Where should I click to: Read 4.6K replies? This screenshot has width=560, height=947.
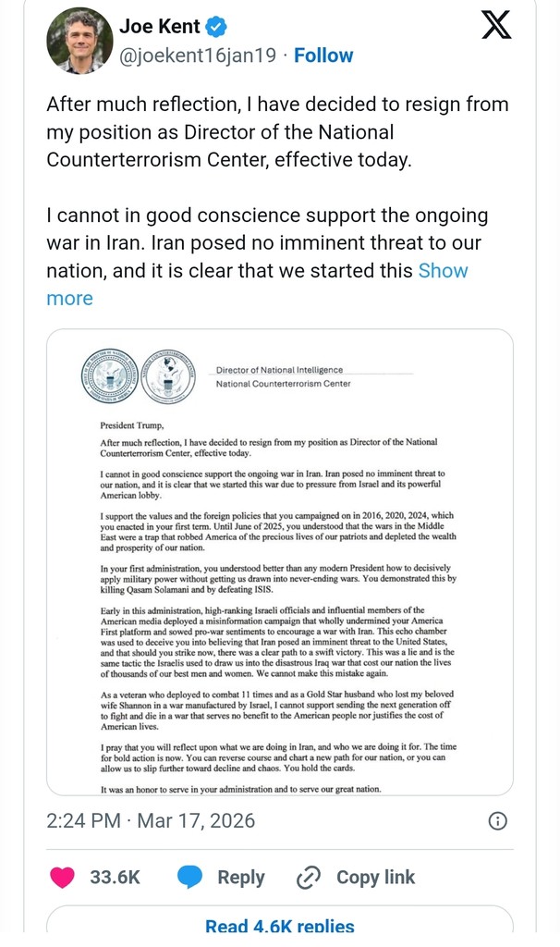click(279, 926)
